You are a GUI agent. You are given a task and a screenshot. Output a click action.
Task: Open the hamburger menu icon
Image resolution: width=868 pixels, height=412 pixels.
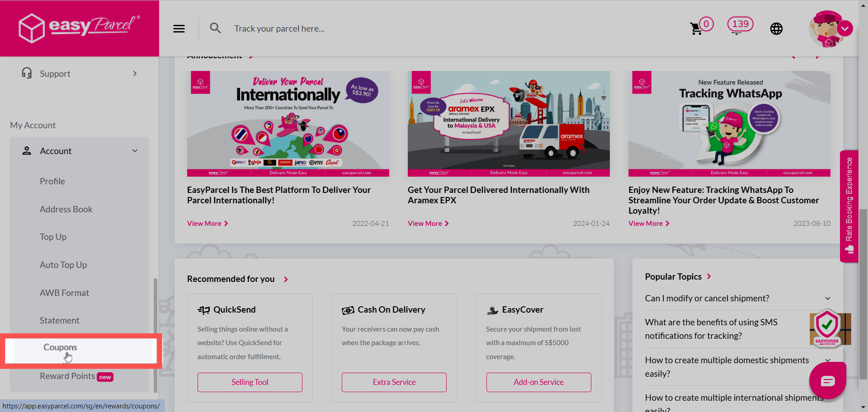tap(179, 28)
